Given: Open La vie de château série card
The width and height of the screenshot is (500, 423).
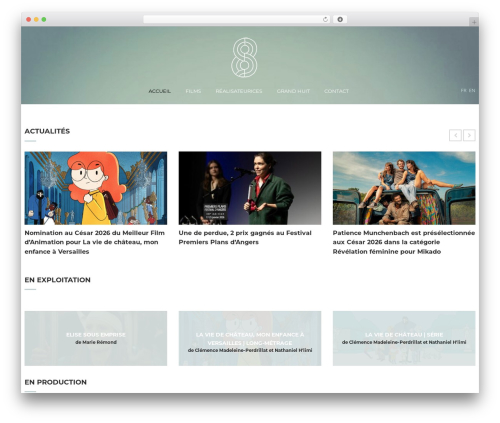Looking at the screenshot, I should pyautogui.click(x=404, y=338).
